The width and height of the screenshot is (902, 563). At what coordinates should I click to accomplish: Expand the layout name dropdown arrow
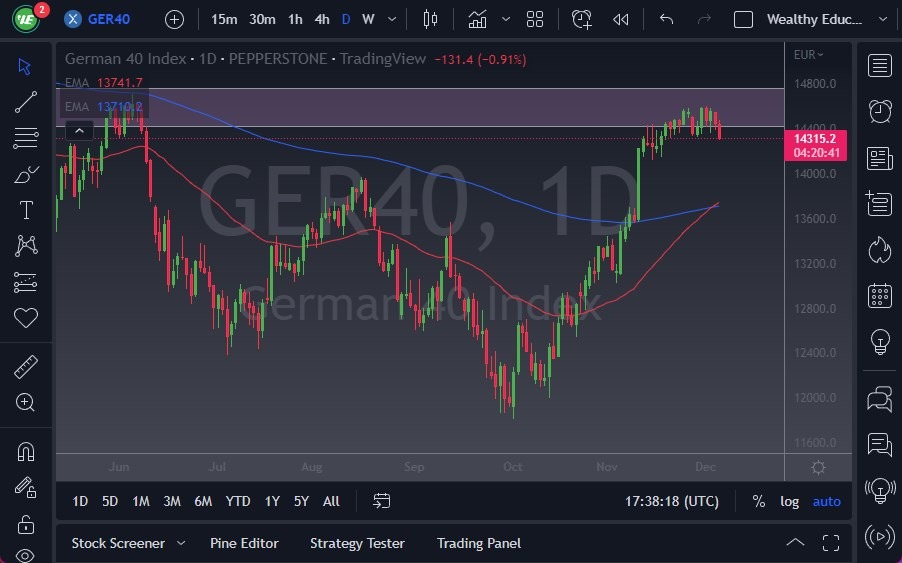tap(883, 20)
